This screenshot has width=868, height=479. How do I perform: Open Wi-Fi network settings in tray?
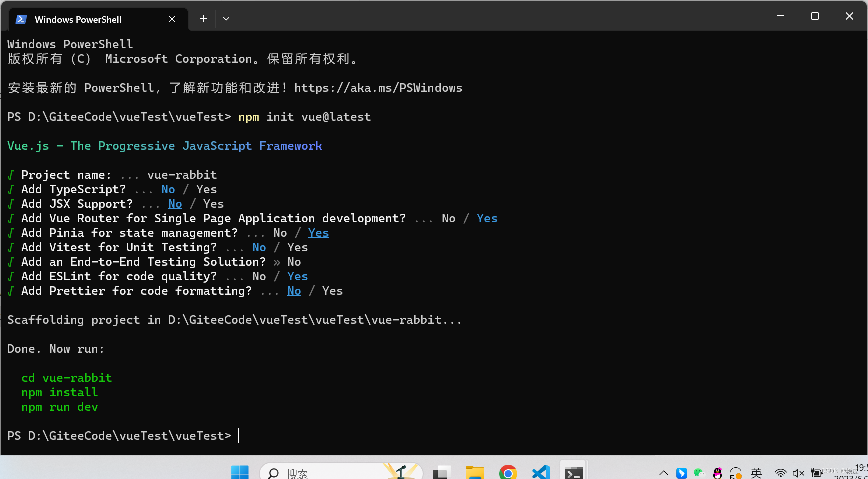pyautogui.click(x=780, y=473)
